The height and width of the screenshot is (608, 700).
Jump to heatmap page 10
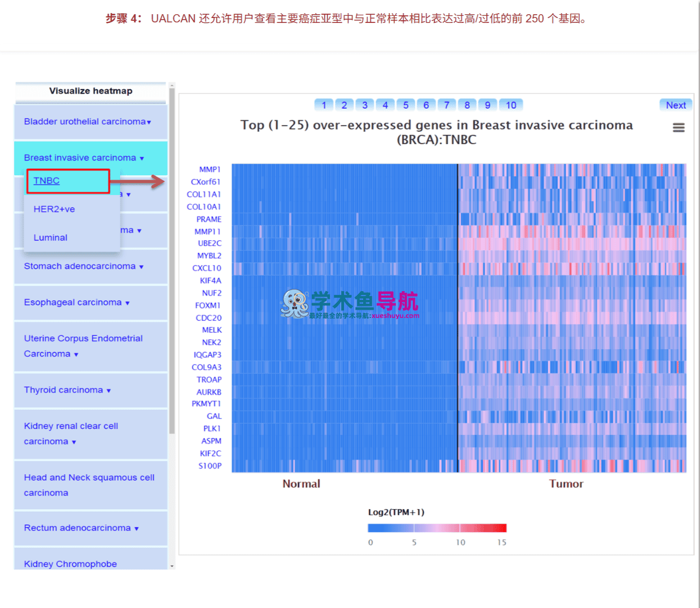coord(511,105)
